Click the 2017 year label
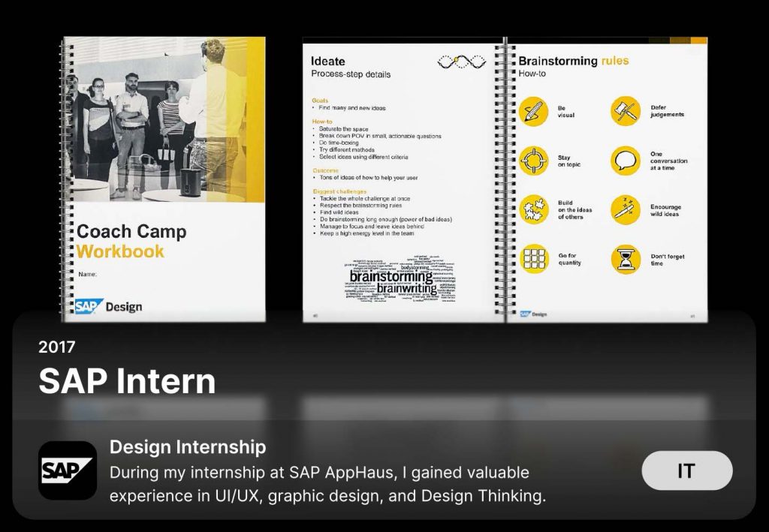The height and width of the screenshot is (532, 769). [x=57, y=347]
